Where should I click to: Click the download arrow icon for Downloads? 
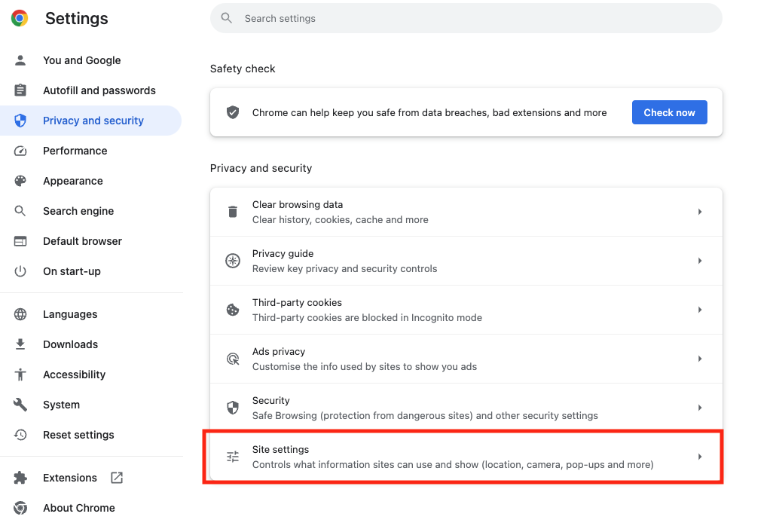[x=20, y=344]
